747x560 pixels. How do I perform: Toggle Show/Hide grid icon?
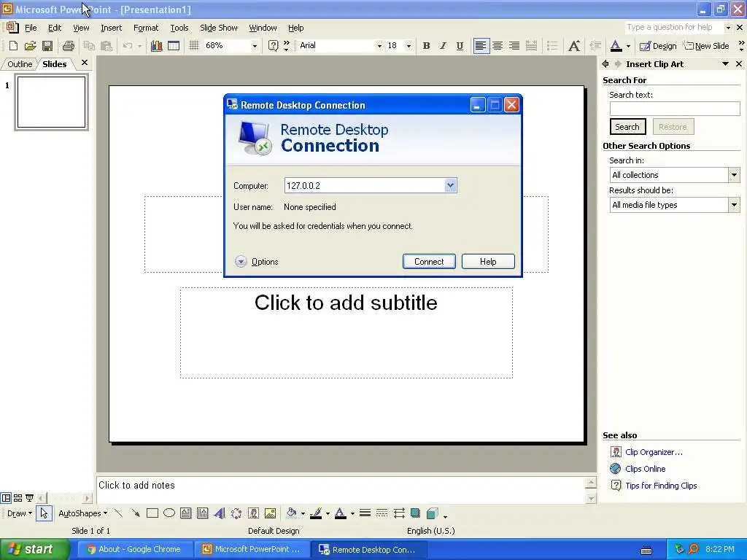tap(193, 46)
